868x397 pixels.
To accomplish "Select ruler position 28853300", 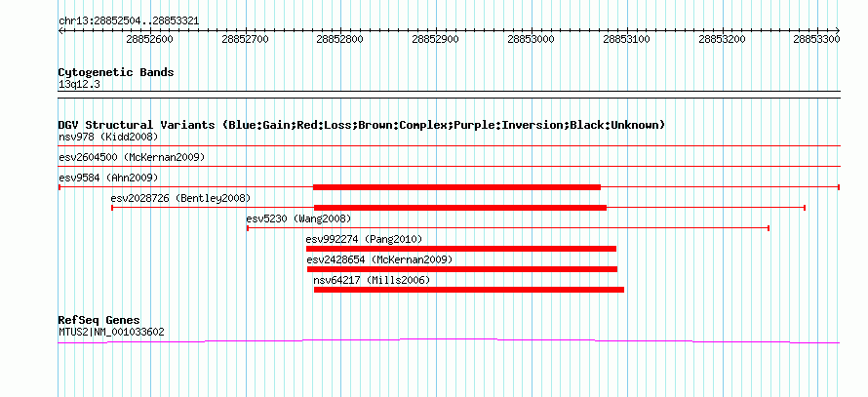I will click(x=816, y=39).
